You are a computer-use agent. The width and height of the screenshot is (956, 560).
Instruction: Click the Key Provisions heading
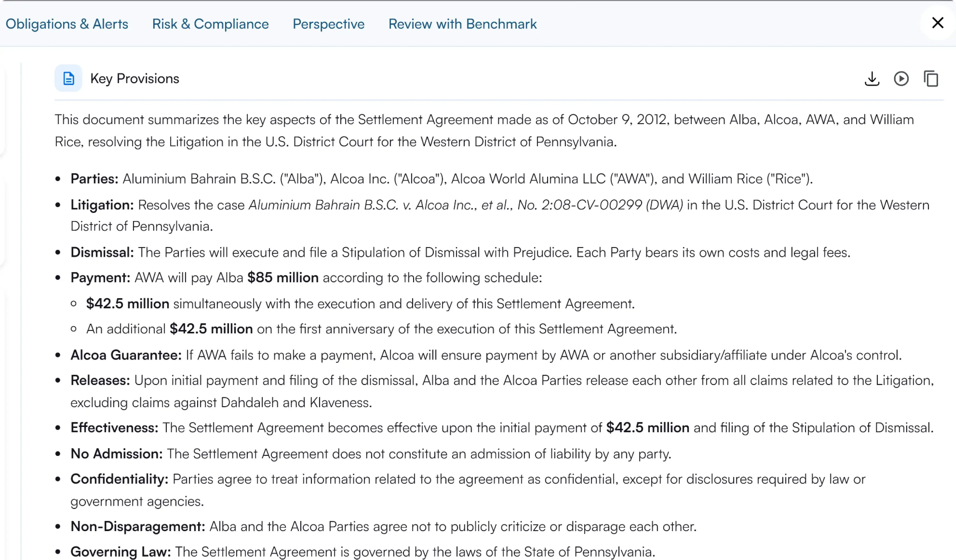tap(134, 79)
